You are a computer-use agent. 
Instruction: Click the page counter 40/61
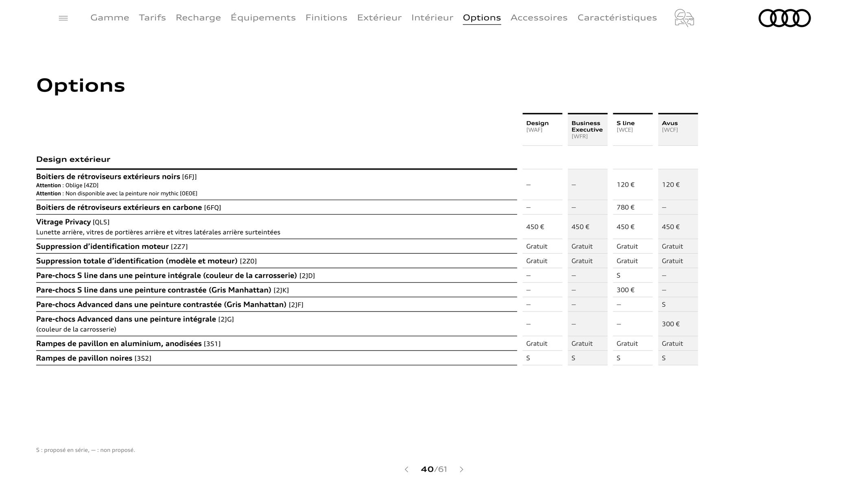point(434,469)
